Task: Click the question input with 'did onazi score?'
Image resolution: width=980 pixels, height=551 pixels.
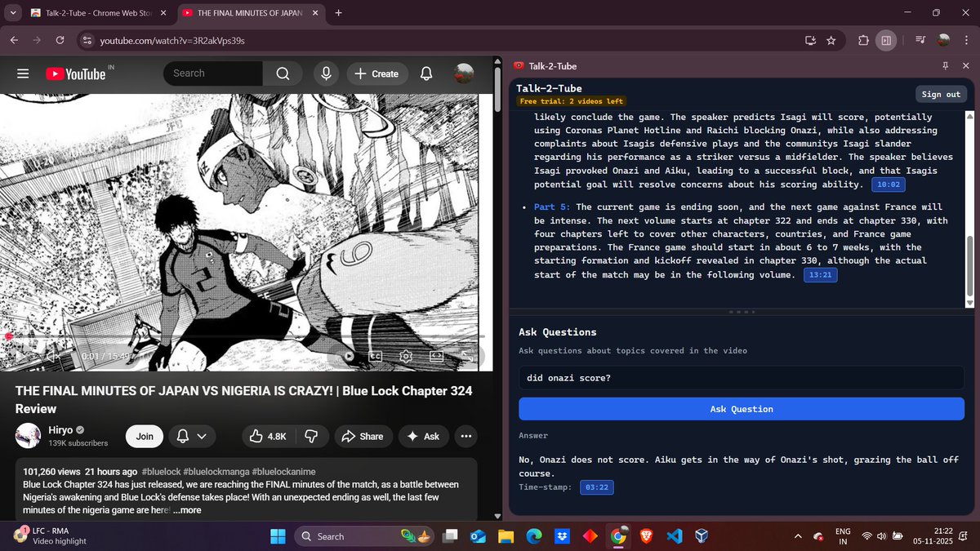Action: pos(742,378)
